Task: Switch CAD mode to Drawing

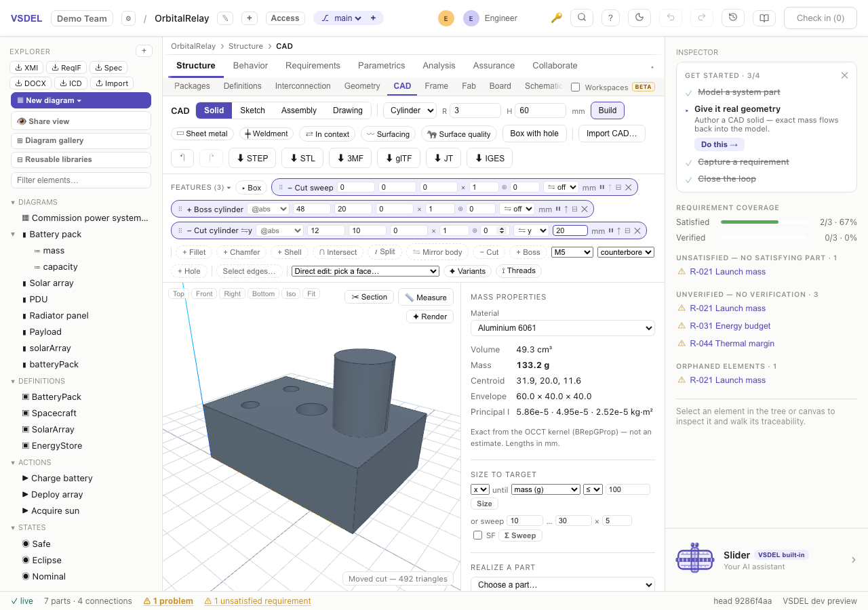Action: click(x=348, y=110)
